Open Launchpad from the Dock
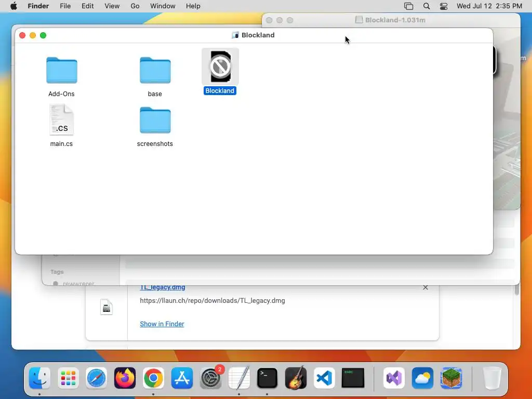 68,378
